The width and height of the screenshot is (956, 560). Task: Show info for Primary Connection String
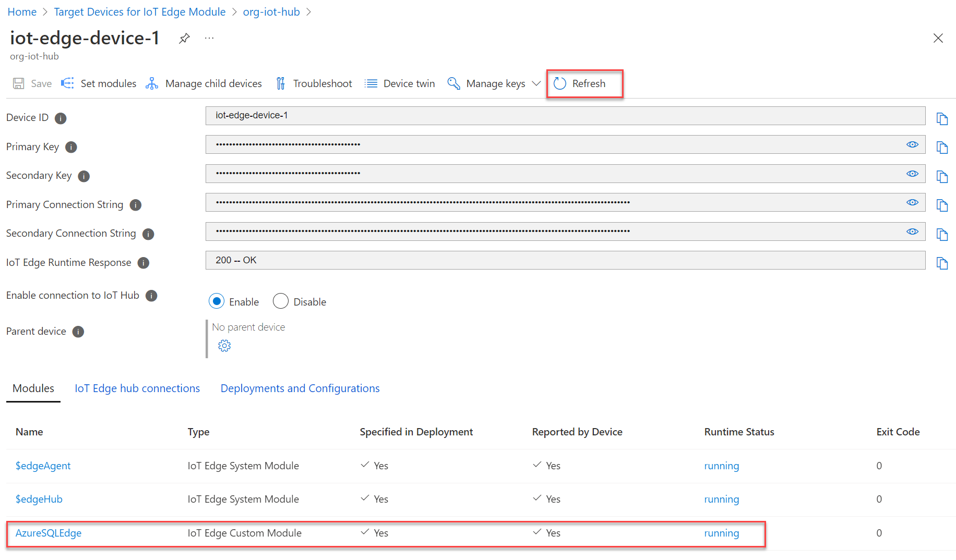[136, 205]
